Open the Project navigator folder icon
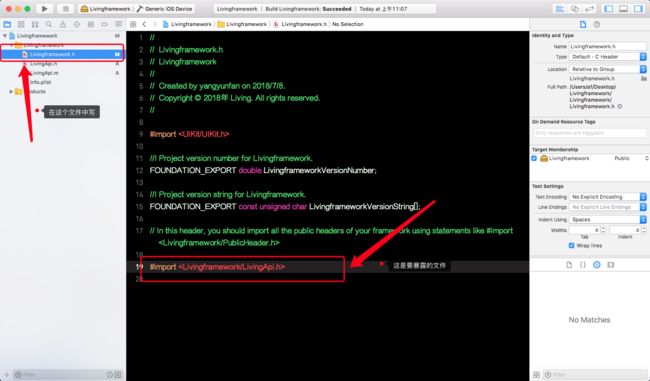This screenshot has width=650, height=381. point(7,24)
